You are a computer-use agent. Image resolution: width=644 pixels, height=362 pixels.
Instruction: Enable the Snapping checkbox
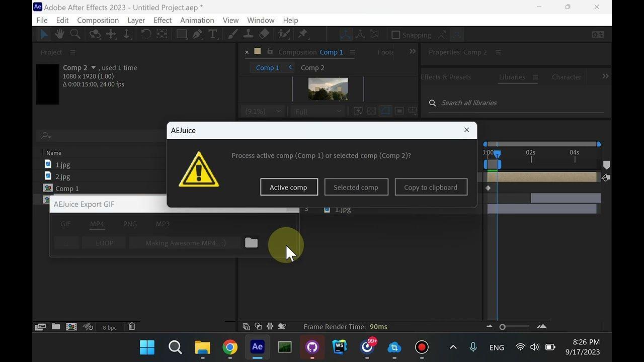pos(396,35)
